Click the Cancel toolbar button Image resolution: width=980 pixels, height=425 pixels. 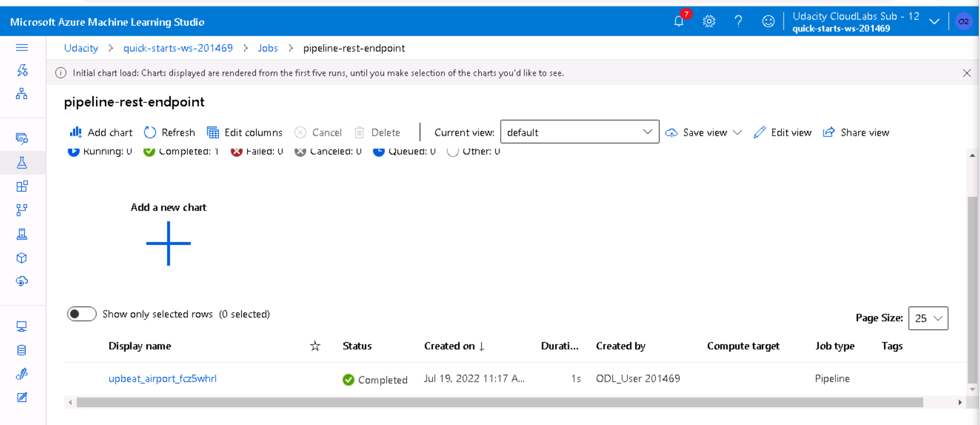(x=318, y=132)
